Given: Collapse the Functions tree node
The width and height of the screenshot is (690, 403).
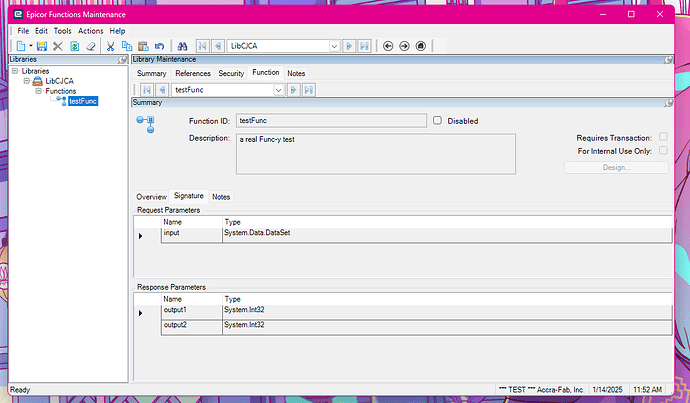Looking at the screenshot, I should tap(39, 91).
